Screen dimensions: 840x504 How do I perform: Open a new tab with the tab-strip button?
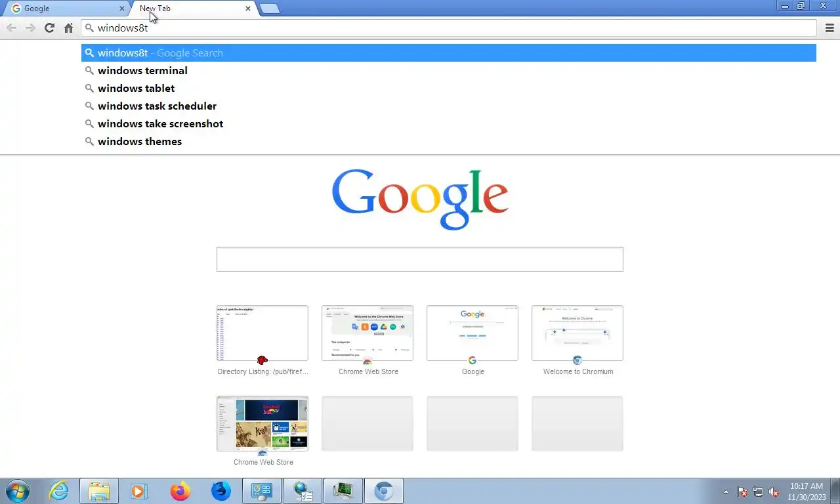pyautogui.click(x=270, y=9)
